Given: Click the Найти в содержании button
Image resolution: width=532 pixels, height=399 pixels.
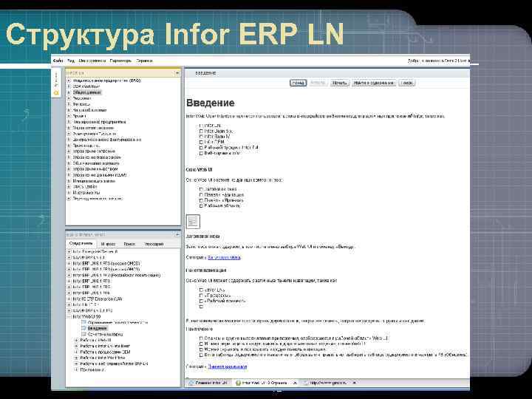Looking at the screenshot, I should 374,83.
